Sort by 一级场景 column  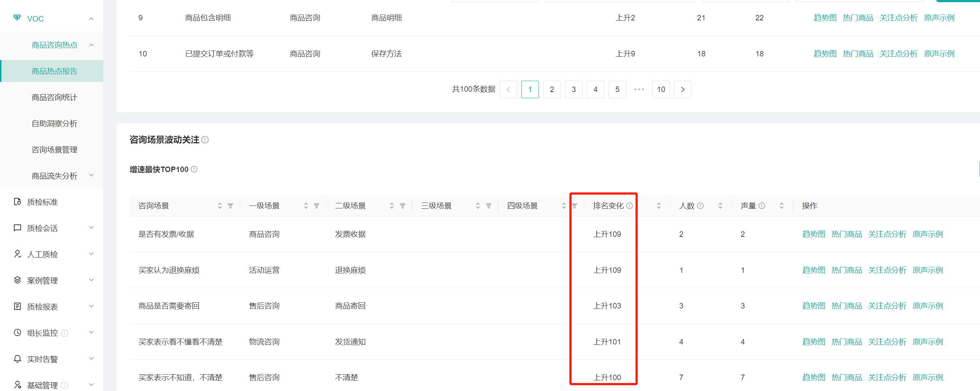(306, 206)
